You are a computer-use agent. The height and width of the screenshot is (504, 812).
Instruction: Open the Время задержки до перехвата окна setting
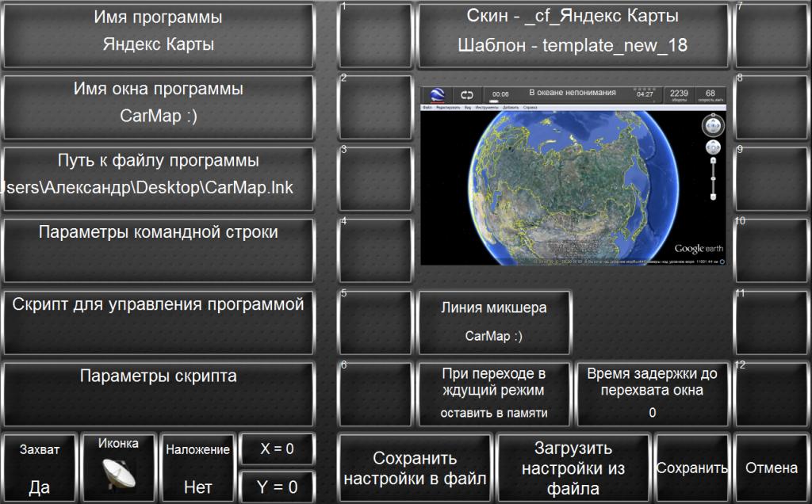click(x=652, y=392)
